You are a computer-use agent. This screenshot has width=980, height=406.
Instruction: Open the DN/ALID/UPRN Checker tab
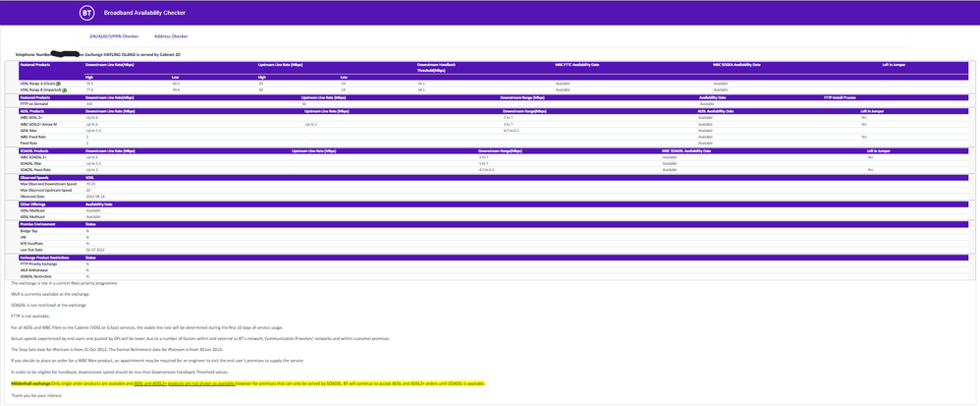(x=114, y=36)
